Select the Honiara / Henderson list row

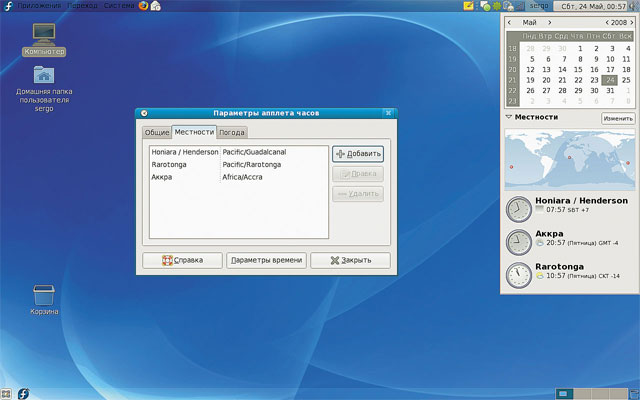(x=239, y=152)
